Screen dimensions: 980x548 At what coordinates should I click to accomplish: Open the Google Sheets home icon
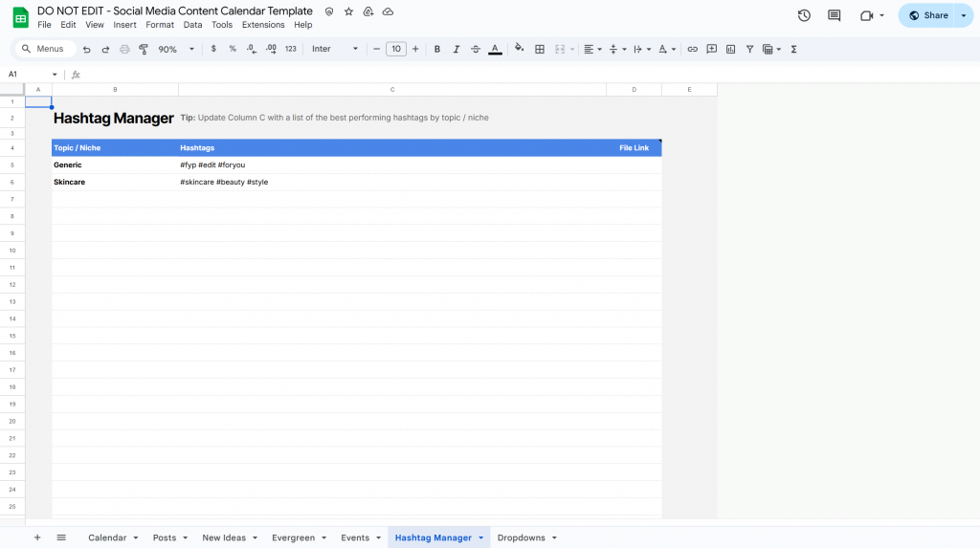[21, 17]
